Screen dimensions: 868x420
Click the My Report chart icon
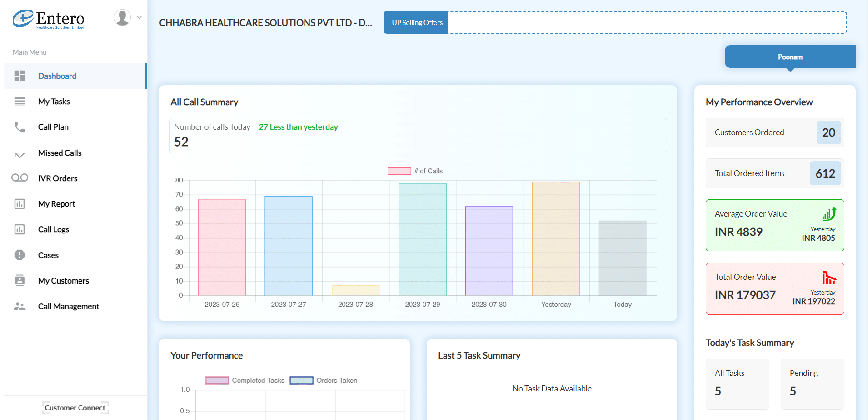click(x=19, y=204)
